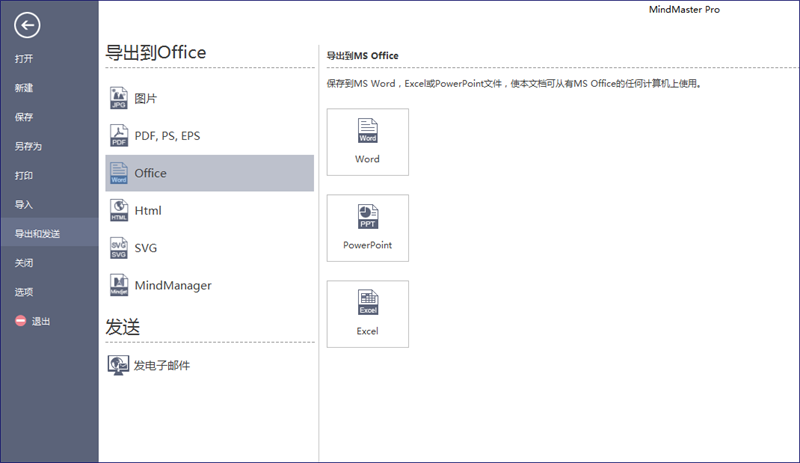Select PDF, PS, EPS export option
Image resolution: width=800 pixels, height=463 pixels.
tap(167, 136)
